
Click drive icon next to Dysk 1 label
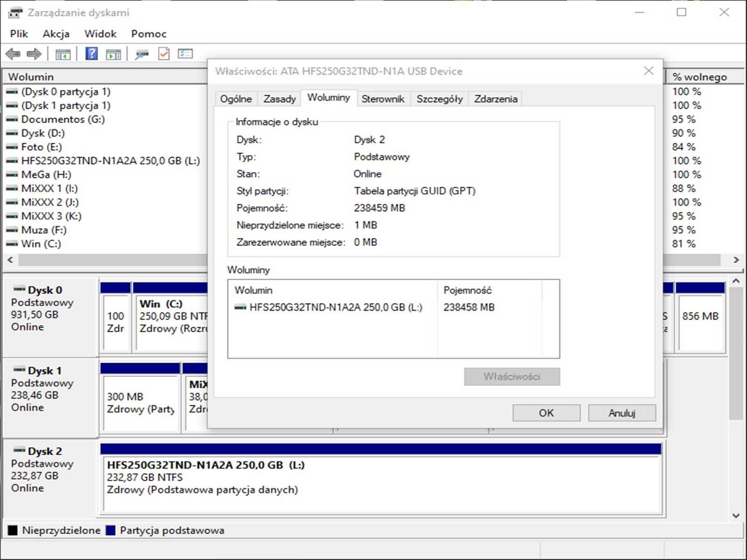click(x=19, y=370)
